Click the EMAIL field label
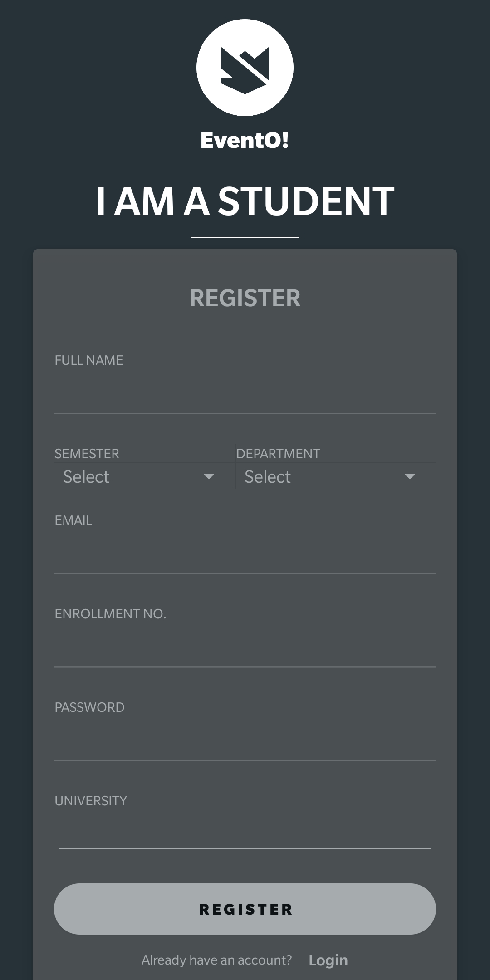 73,520
